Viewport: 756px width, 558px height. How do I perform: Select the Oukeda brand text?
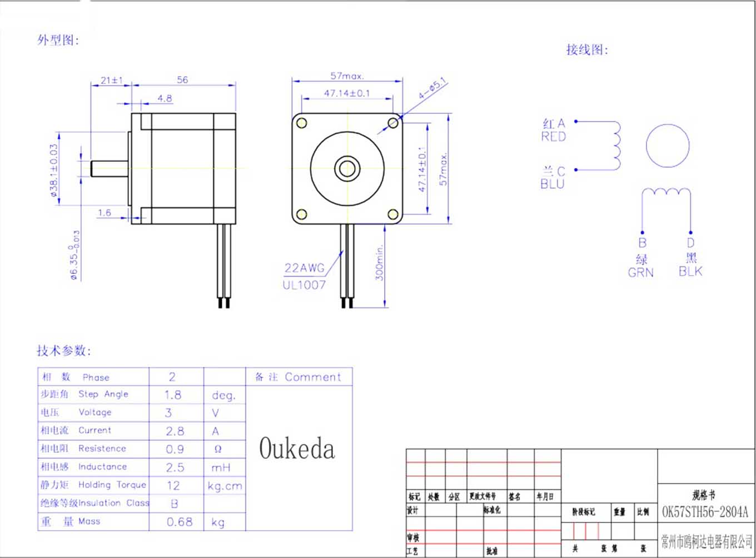tap(297, 449)
